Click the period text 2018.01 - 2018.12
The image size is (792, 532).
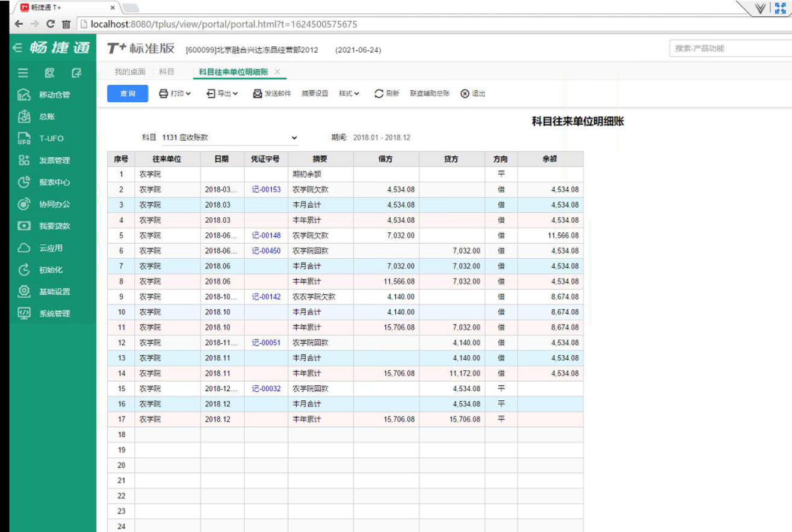(382, 138)
